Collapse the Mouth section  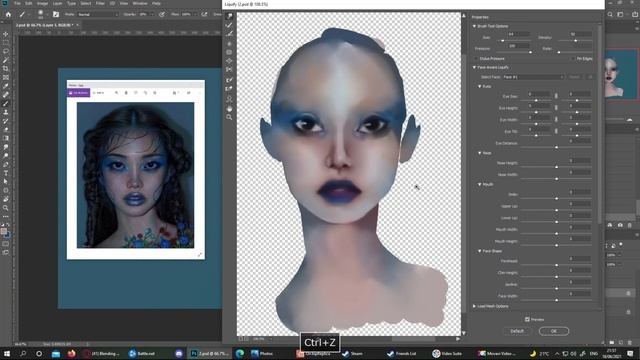click(480, 184)
